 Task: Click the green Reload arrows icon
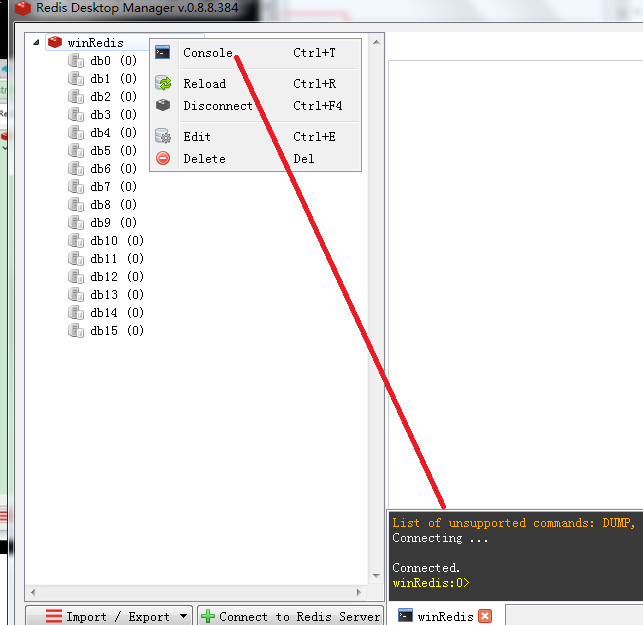[164, 83]
